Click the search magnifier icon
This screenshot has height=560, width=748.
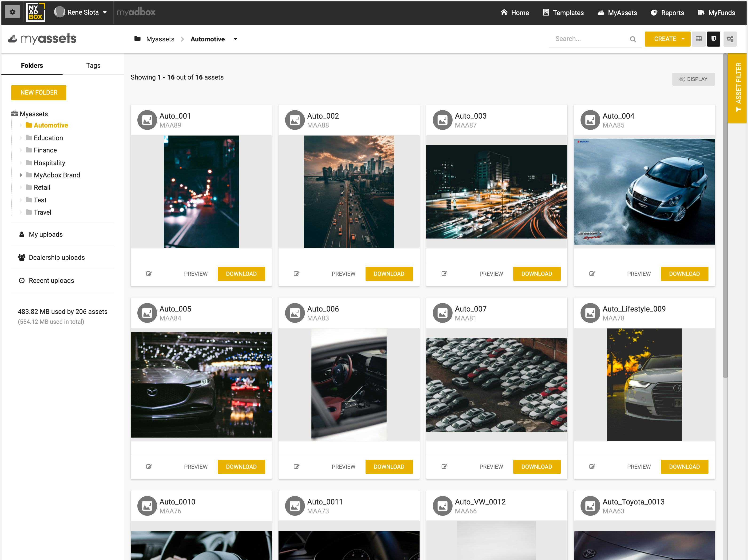[x=633, y=39]
